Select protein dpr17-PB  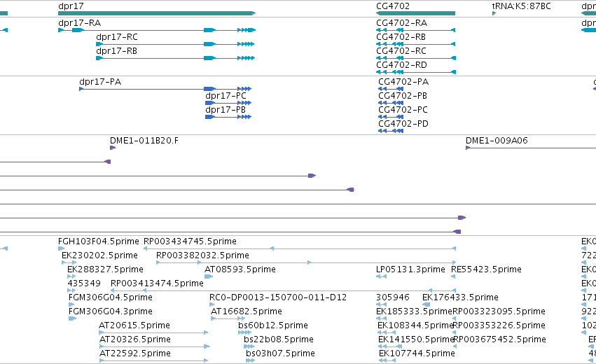click(x=228, y=117)
